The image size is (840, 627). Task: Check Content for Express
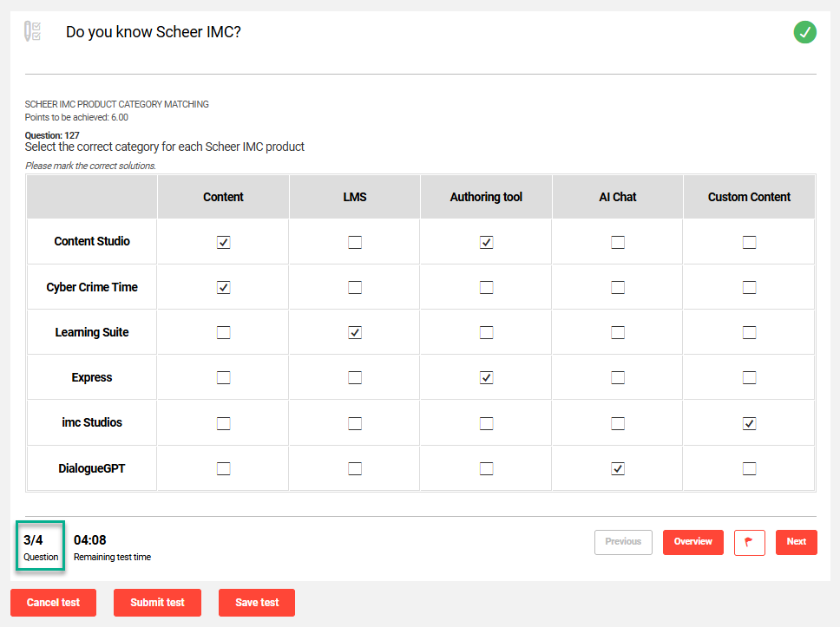[223, 377]
